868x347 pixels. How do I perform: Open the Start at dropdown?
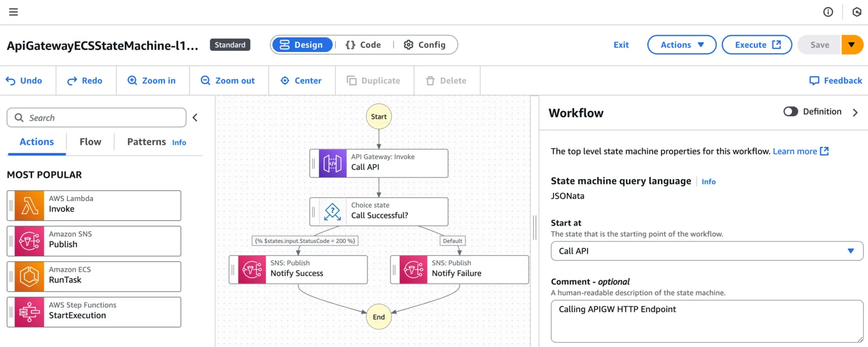click(x=707, y=251)
